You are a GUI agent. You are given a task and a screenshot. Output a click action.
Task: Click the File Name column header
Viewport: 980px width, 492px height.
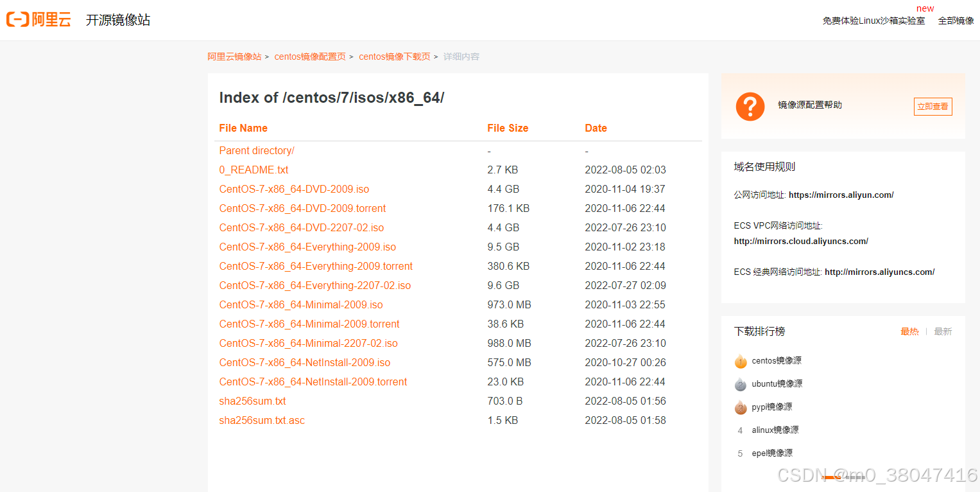click(x=243, y=128)
